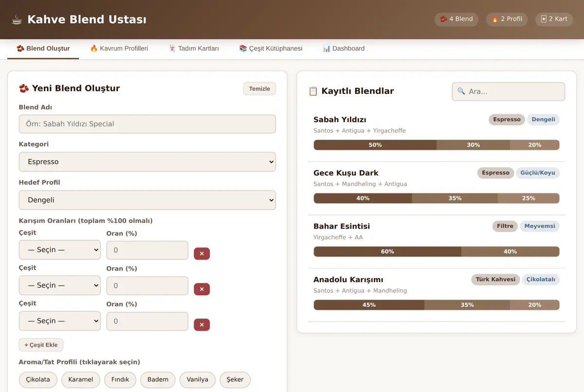Remove the third variety row via X

point(201,324)
